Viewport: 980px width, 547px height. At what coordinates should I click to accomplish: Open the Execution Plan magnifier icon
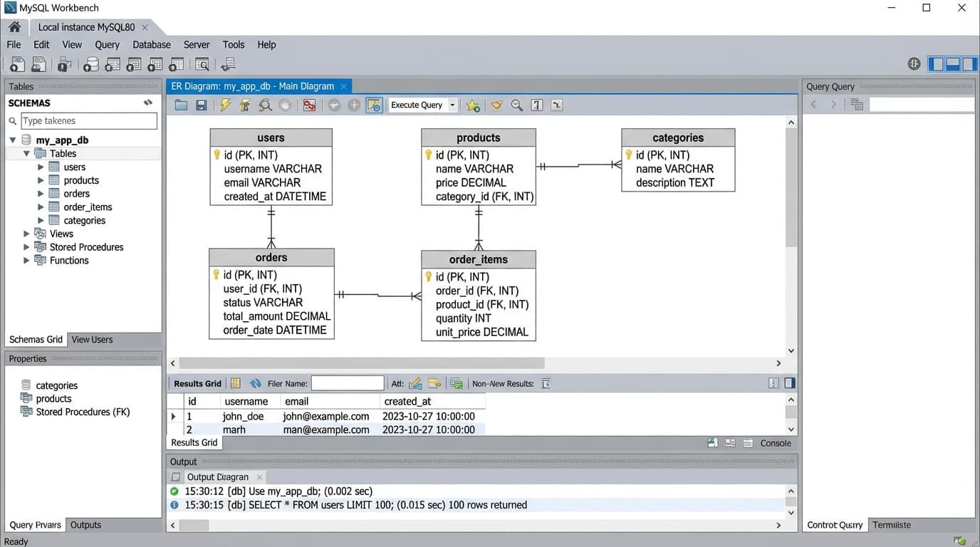pos(265,105)
